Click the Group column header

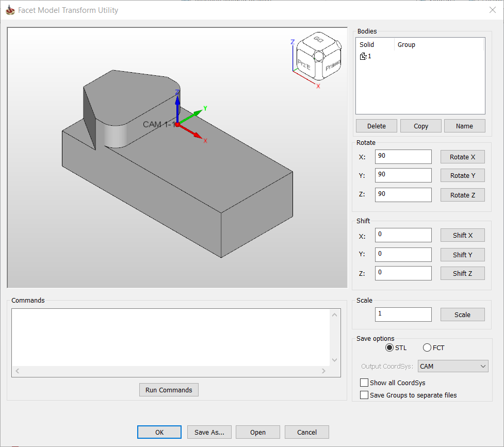point(407,45)
